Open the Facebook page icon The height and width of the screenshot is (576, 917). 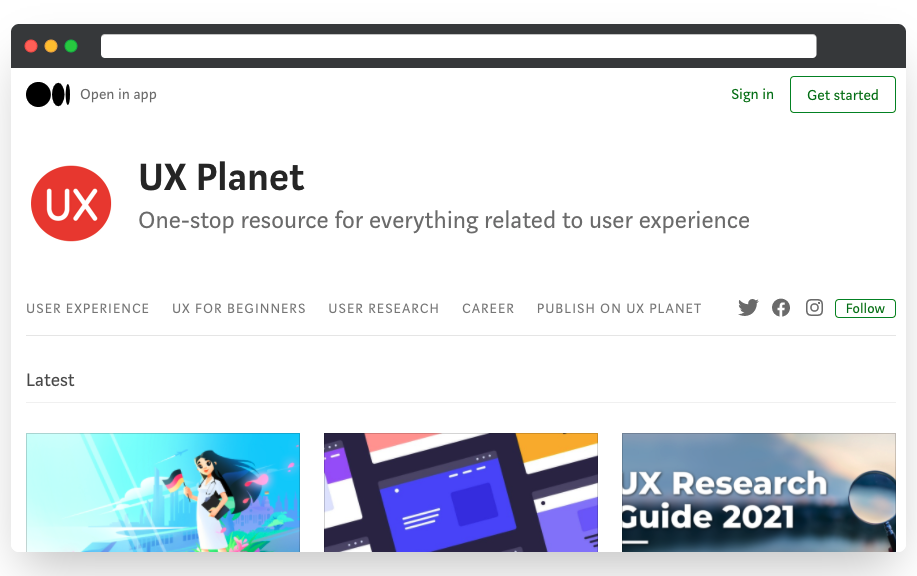click(x=781, y=308)
